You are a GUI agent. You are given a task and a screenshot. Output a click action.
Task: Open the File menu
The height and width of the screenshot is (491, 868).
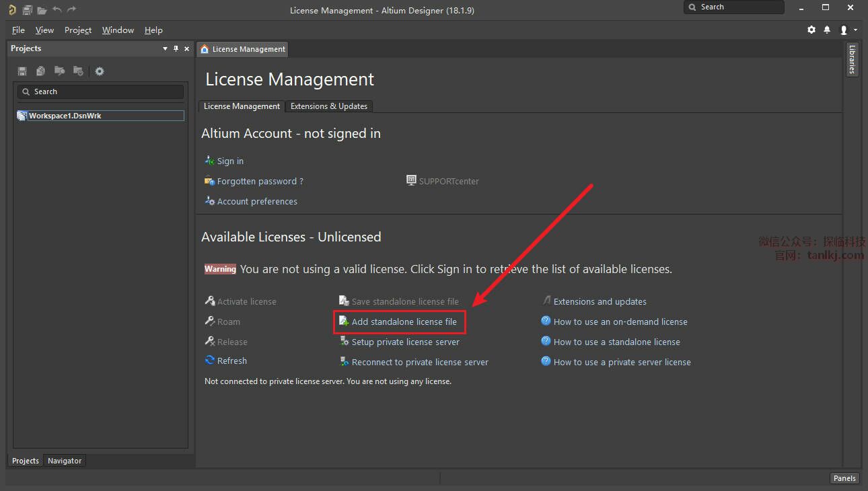[x=19, y=30]
